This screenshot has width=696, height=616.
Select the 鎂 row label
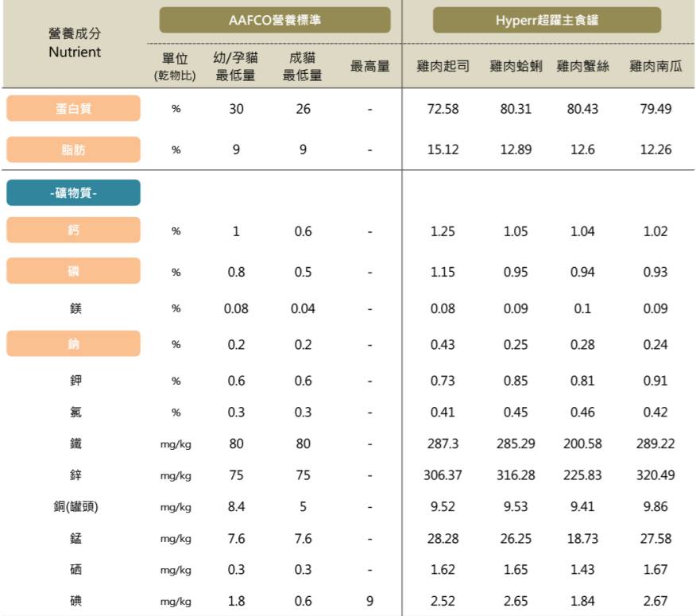pos(75,308)
